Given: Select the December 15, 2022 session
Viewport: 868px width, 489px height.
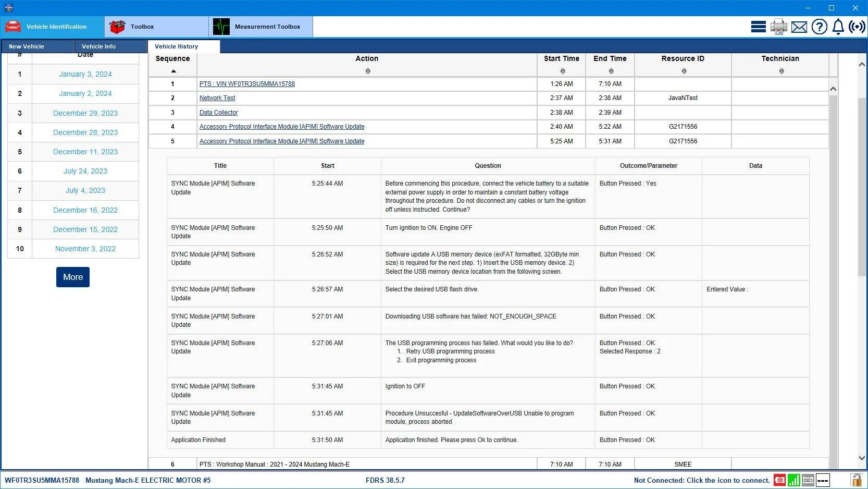Looking at the screenshot, I should coord(85,229).
